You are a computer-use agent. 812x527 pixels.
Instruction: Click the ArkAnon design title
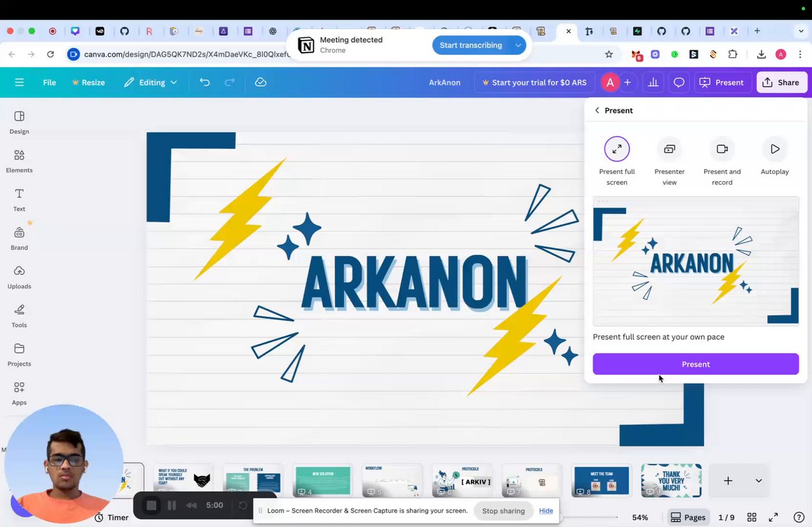[445, 83]
